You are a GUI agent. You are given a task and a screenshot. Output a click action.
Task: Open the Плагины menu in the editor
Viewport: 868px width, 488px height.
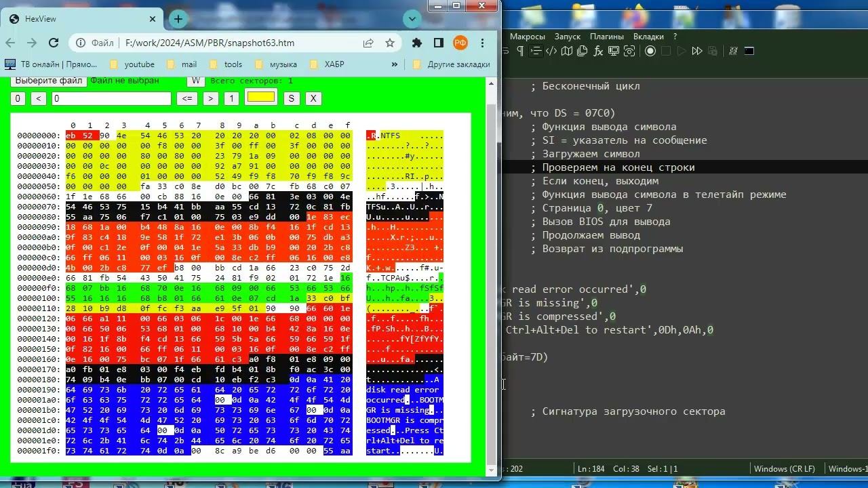(607, 37)
